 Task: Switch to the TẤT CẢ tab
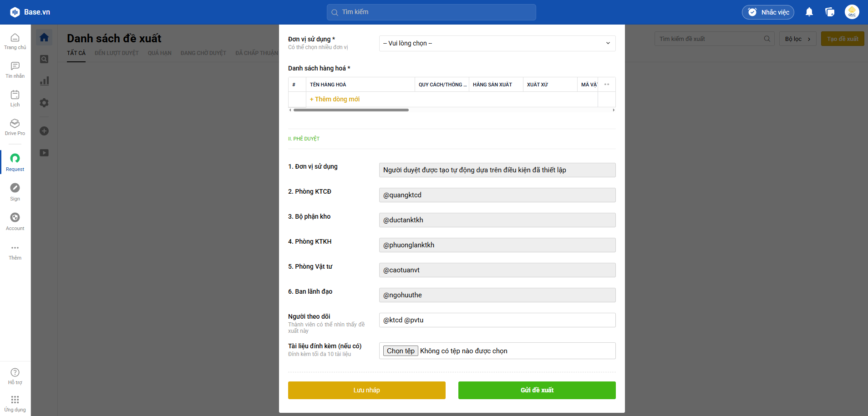coord(76,53)
